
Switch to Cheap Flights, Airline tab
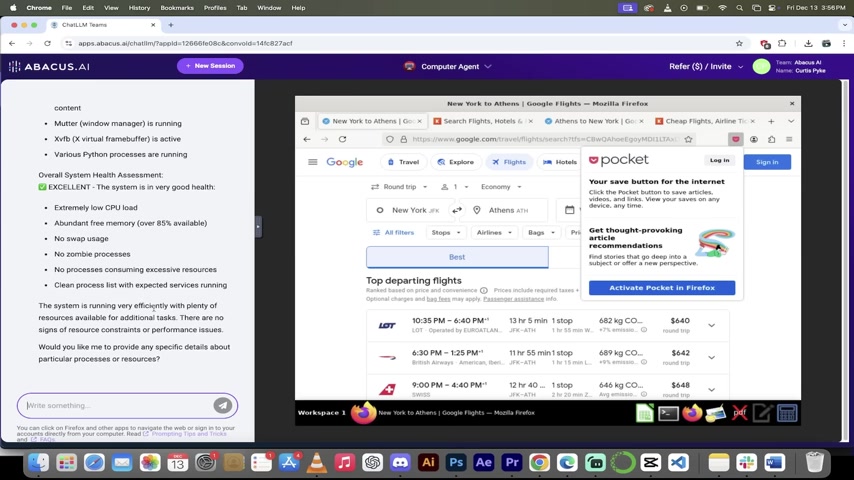point(706,121)
